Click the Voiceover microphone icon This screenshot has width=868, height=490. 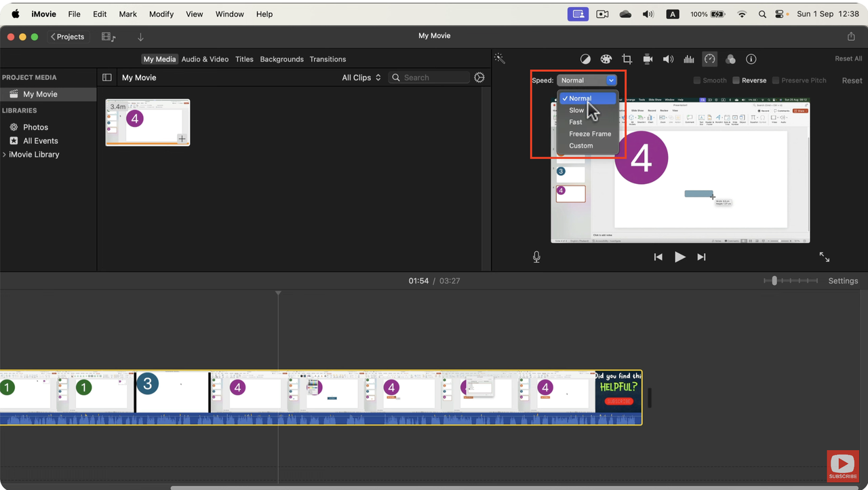click(x=536, y=257)
